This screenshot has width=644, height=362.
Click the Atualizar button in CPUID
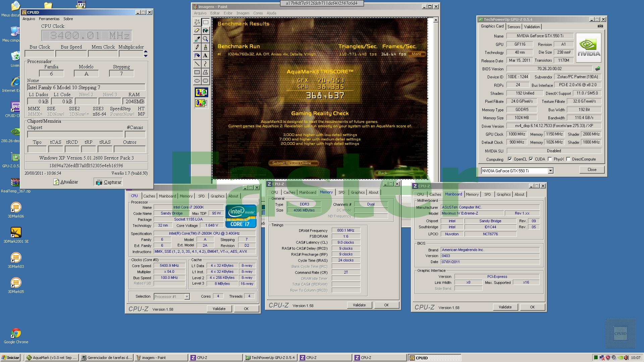(66, 182)
